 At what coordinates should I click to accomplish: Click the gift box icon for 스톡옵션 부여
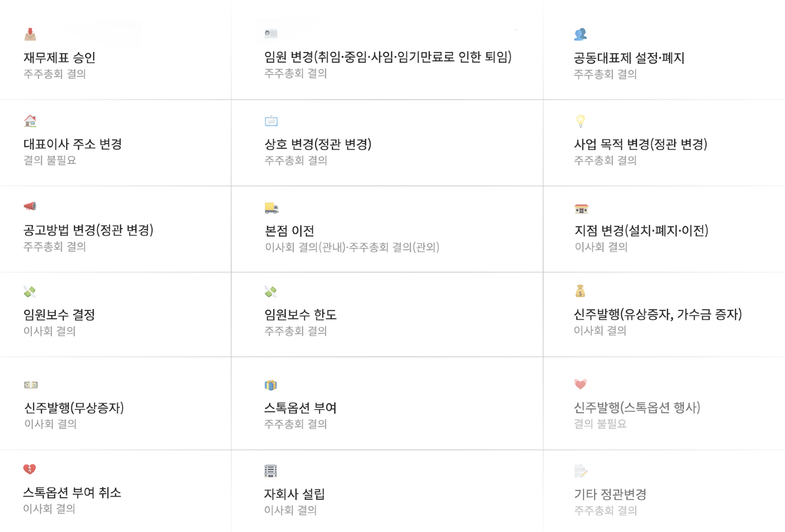point(270,385)
